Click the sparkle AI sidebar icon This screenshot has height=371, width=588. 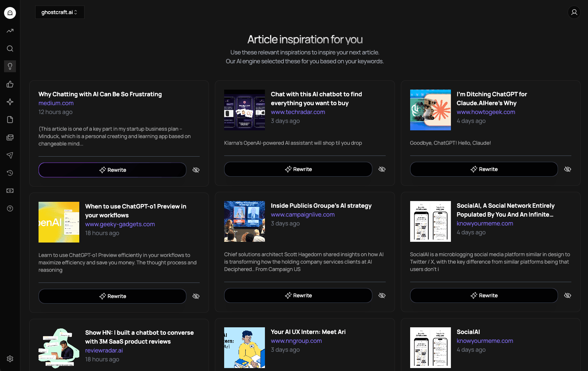click(10, 102)
